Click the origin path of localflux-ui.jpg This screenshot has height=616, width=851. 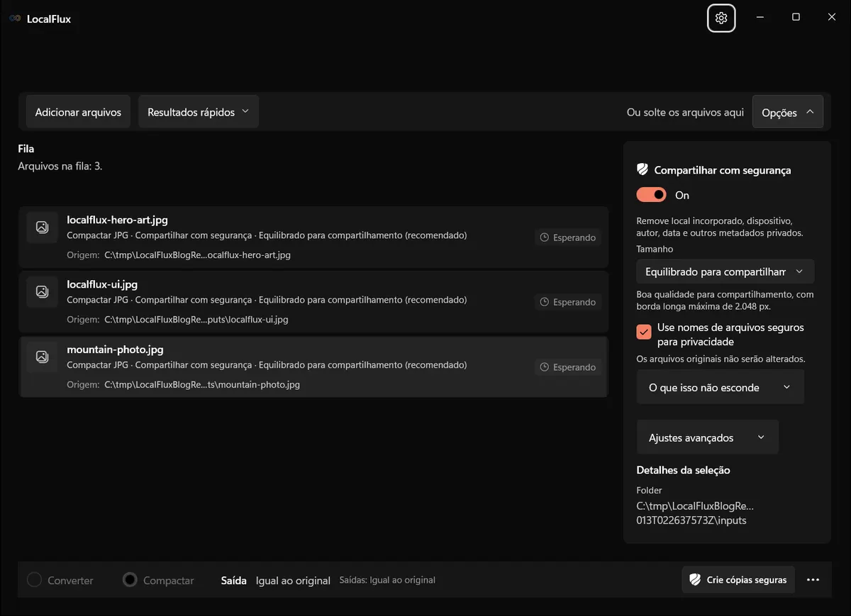196,320
